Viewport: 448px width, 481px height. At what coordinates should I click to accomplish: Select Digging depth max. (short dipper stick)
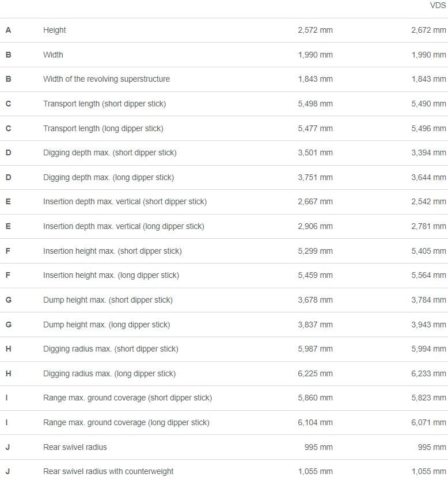pyautogui.click(x=109, y=153)
